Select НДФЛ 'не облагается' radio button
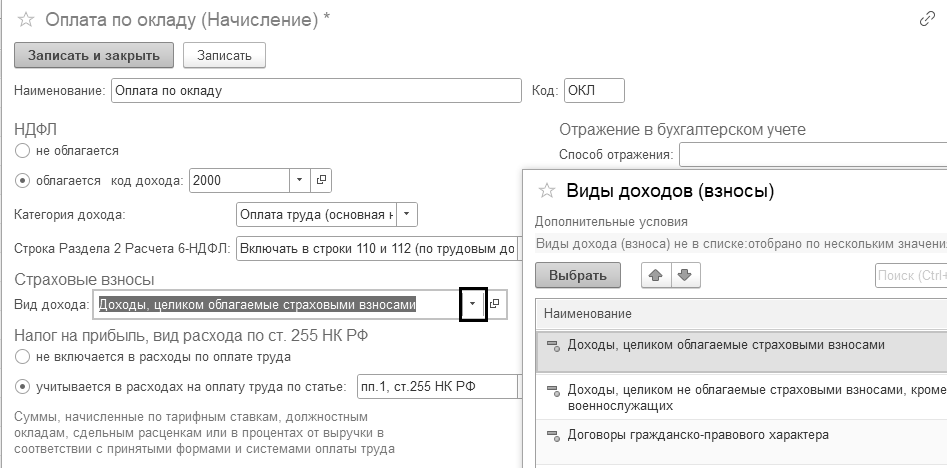The width and height of the screenshot is (947, 468). pyautogui.click(x=22, y=150)
